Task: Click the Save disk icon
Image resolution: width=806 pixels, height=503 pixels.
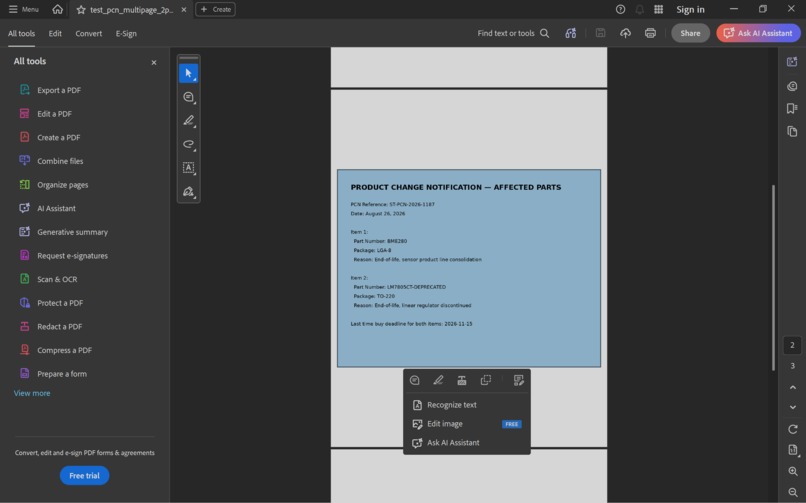Action: pyautogui.click(x=600, y=33)
